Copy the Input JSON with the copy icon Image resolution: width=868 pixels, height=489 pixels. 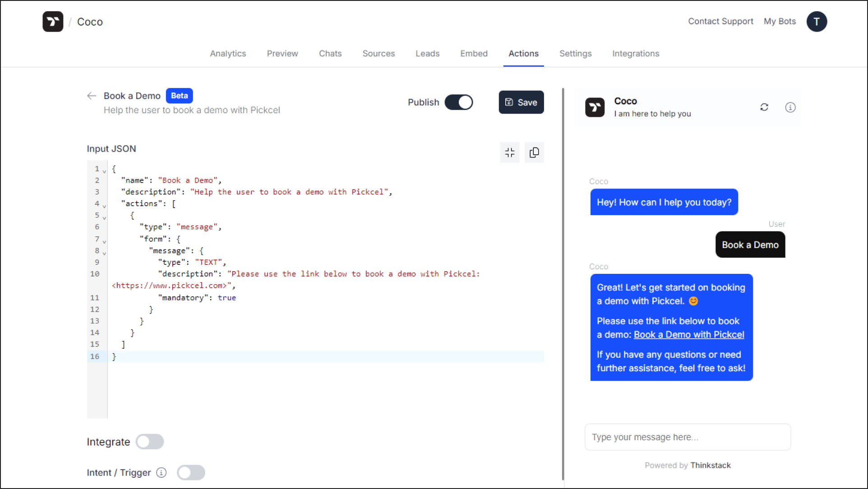pos(534,152)
